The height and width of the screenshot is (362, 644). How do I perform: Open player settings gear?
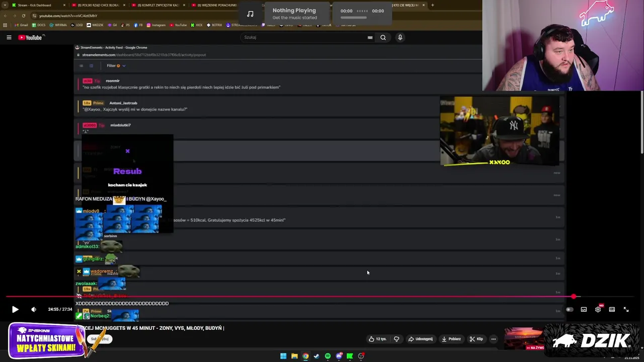point(598,310)
